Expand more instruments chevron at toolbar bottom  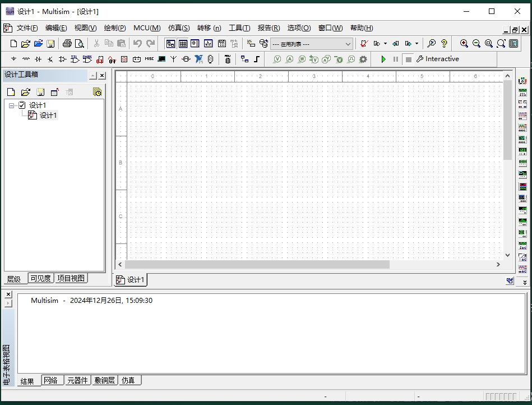click(x=525, y=283)
